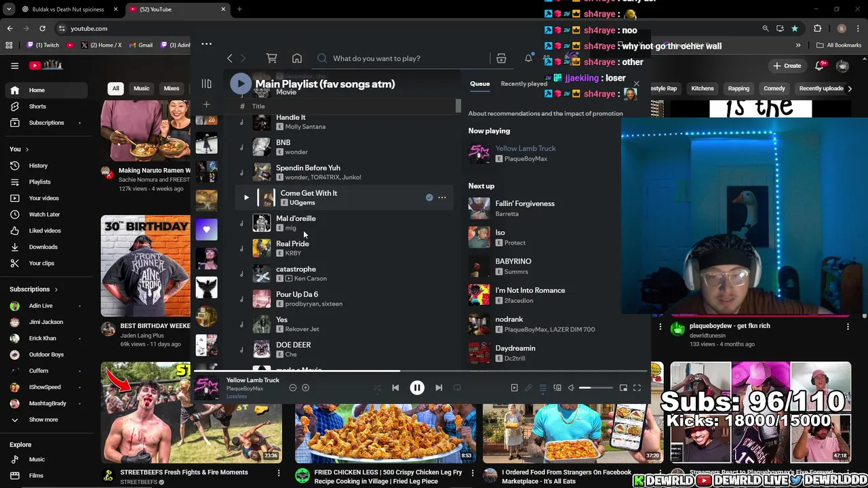
Task: Expand the Subscriptions section chevron
Action: pos(57,289)
